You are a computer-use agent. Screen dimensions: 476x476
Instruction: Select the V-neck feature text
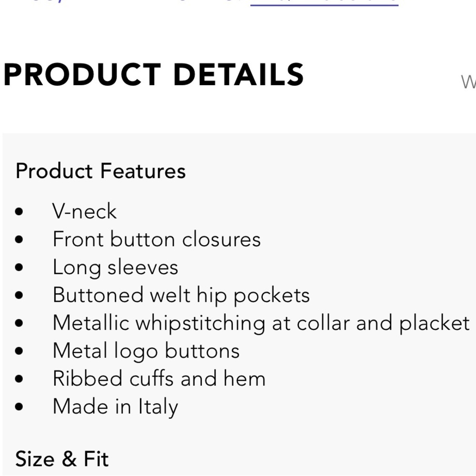84,211
